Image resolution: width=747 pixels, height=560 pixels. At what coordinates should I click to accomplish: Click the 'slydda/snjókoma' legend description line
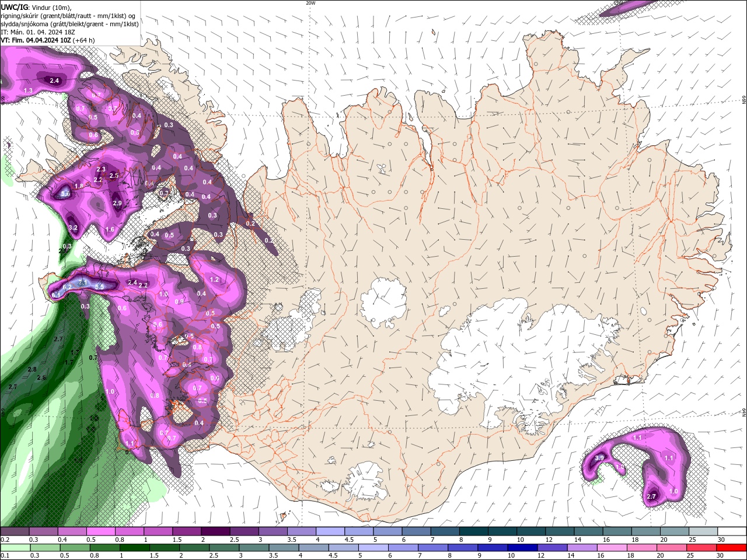[69, 24]
